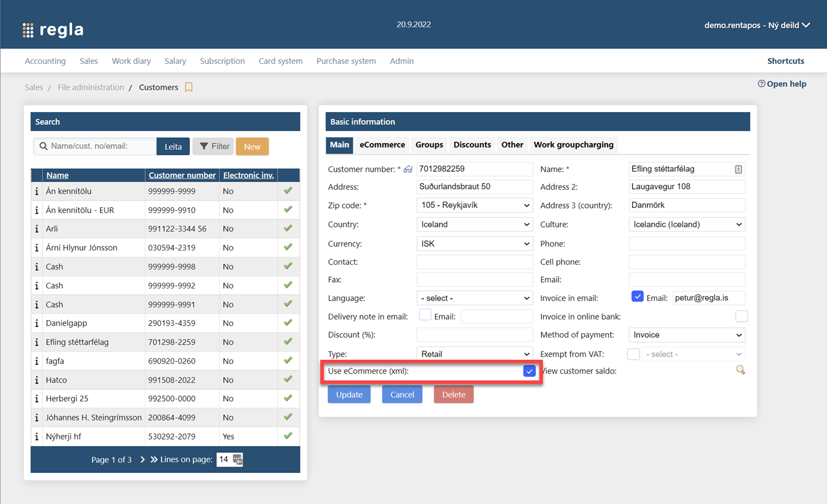Image resolution: width=827 pixels, height=504 pixels.
Task: Expand the Zip code dropdown
Action: [x=474, y=205]
